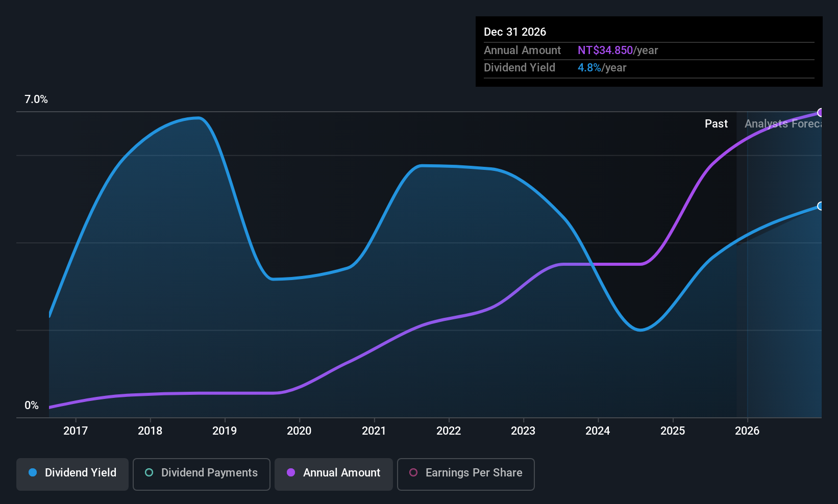Switch to the Past section
838x504 pixels.
pyautogui.click(x=716, y=123)
